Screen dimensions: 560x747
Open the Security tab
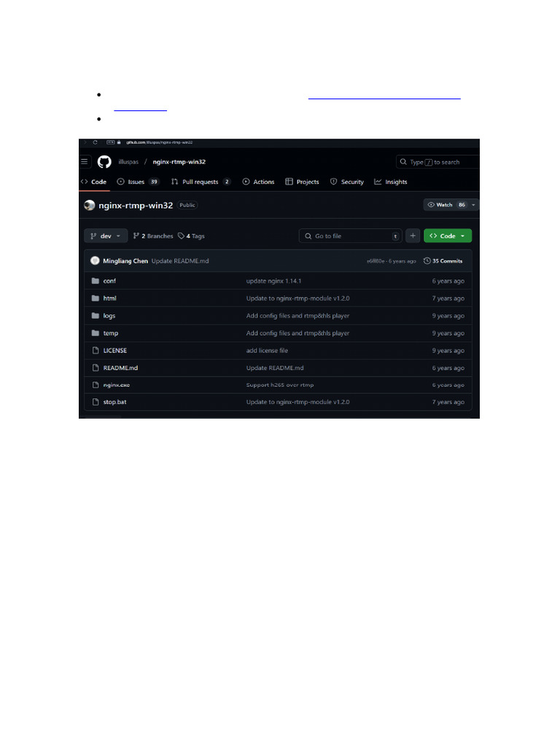point(347,182)
